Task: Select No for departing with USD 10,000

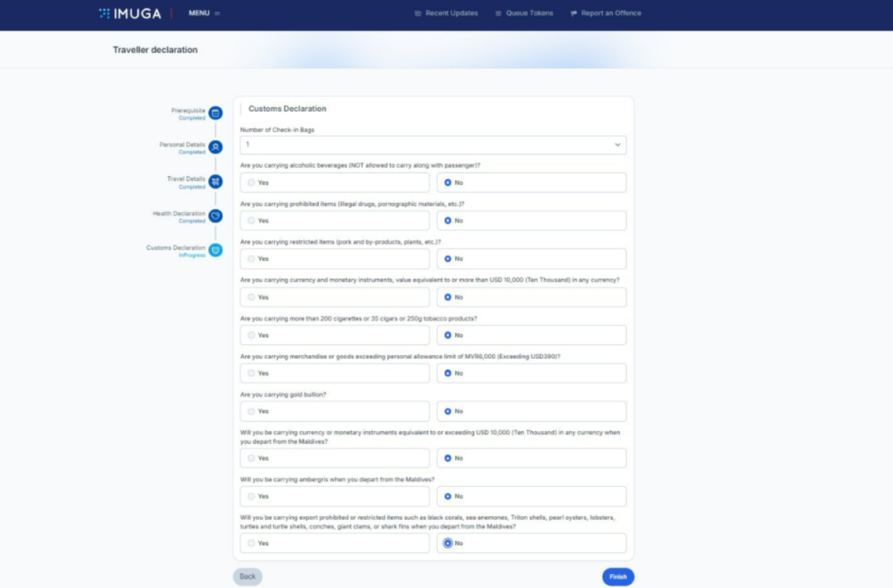Action: point(447,458)
